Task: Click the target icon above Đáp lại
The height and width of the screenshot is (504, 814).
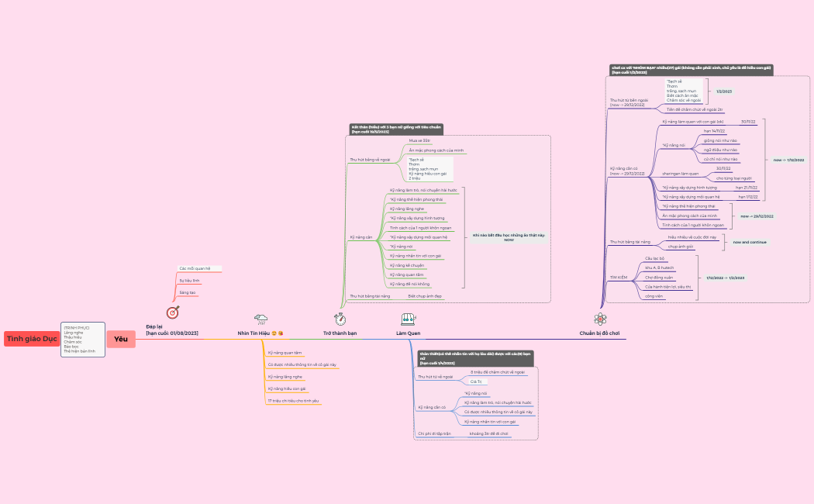Action: pos(173,312)
